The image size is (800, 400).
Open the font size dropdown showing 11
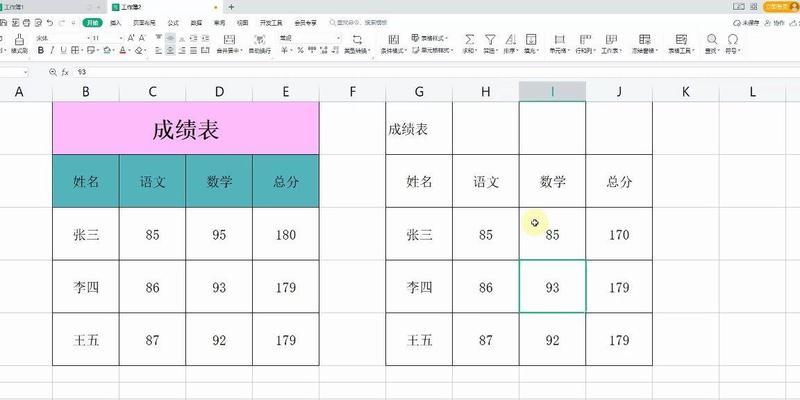pyautogui.click(x=121, y=38)
